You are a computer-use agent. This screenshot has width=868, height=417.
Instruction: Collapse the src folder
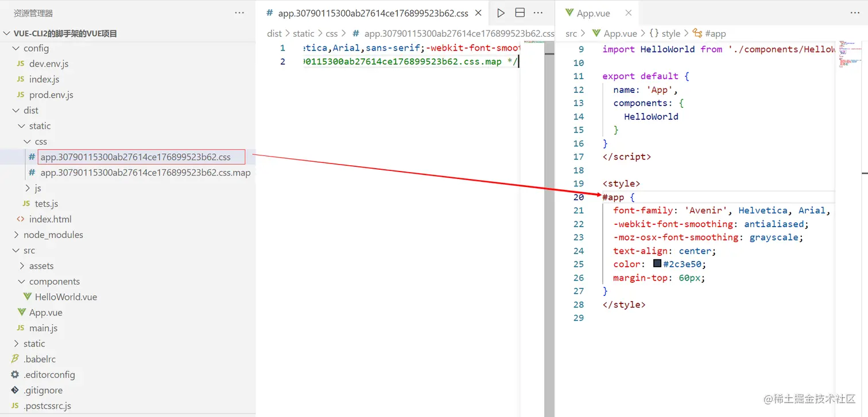(x=16, y=250)
